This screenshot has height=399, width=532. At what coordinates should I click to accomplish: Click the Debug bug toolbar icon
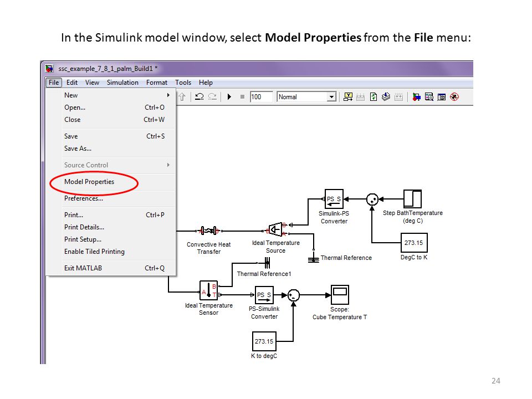[454, 97]
